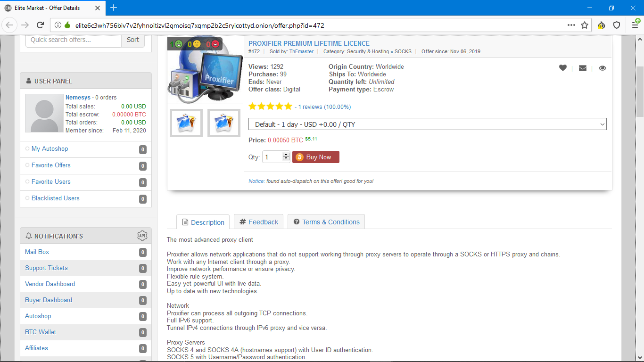
Task: Open the Mail Box
Action: 37,252
